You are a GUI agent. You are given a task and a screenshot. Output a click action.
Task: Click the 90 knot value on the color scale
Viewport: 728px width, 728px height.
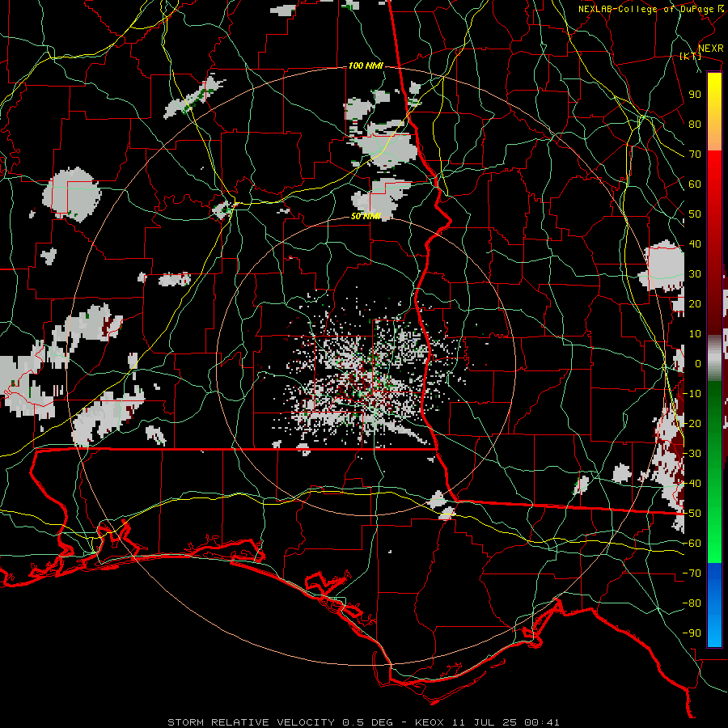pos(695,95)
